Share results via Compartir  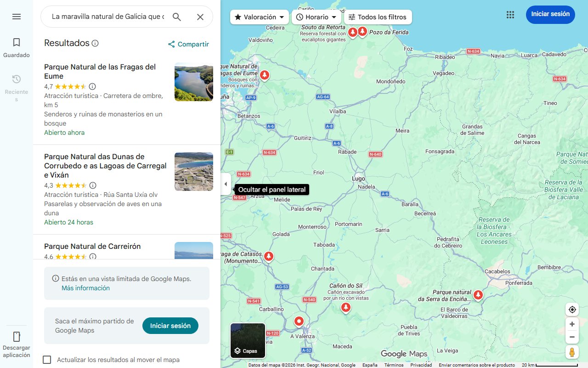(188, 44)
